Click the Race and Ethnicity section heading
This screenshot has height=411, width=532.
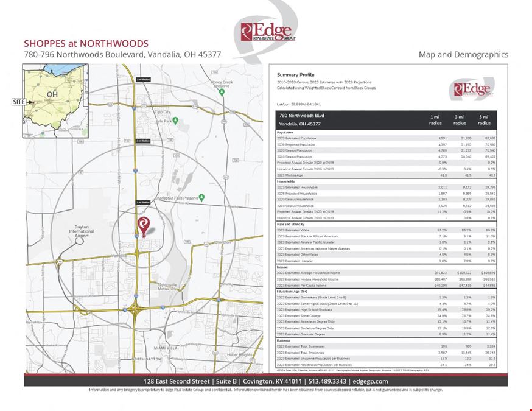pyautogui.click(x=291, y=224)
